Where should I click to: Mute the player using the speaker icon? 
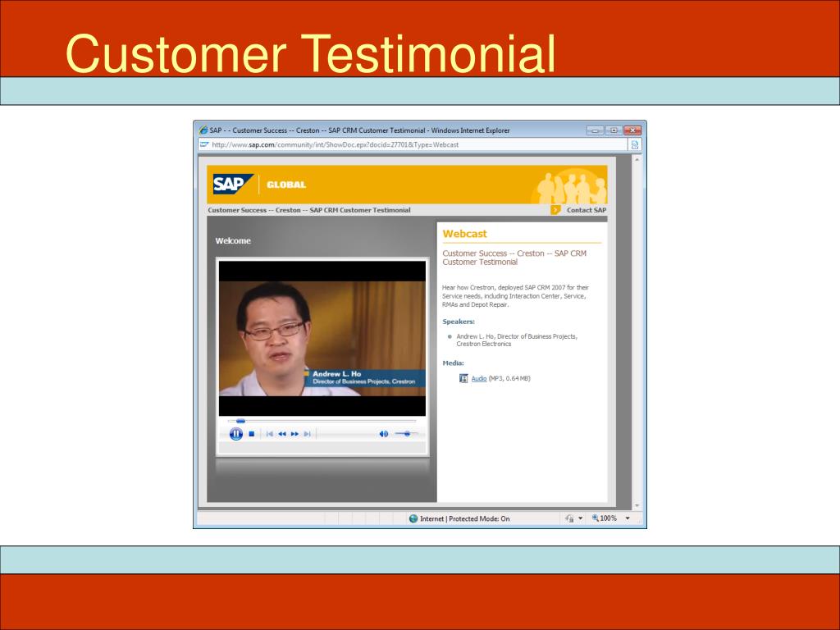point(384,434)
